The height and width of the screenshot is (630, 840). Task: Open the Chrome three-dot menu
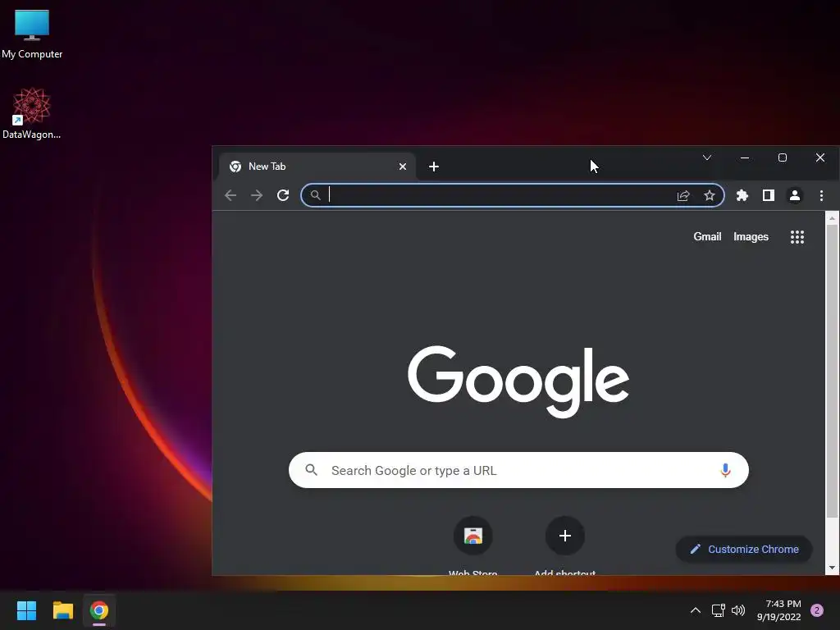(821, 195)
